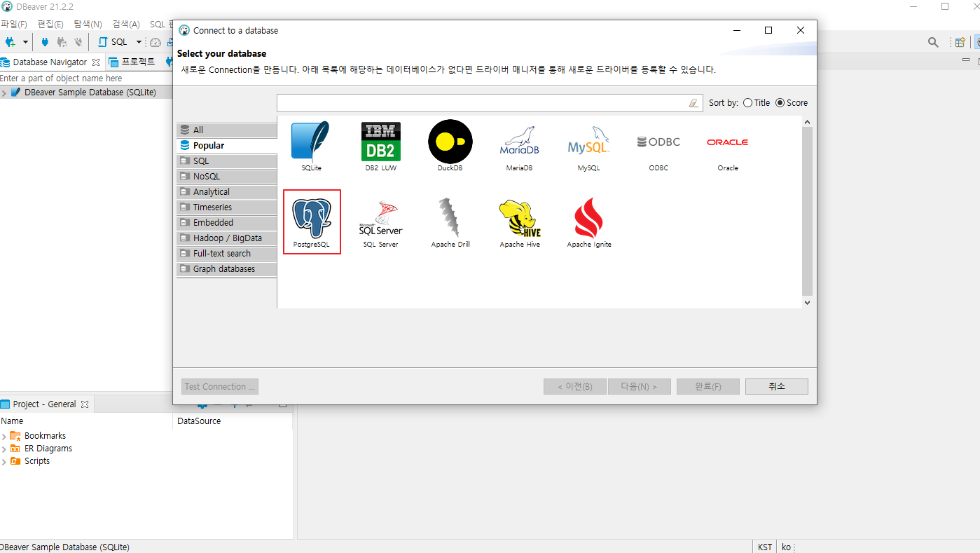This screenshot has width=980, height=553.
Task: Show the Hadoop / BigData category
Action: 227,238
